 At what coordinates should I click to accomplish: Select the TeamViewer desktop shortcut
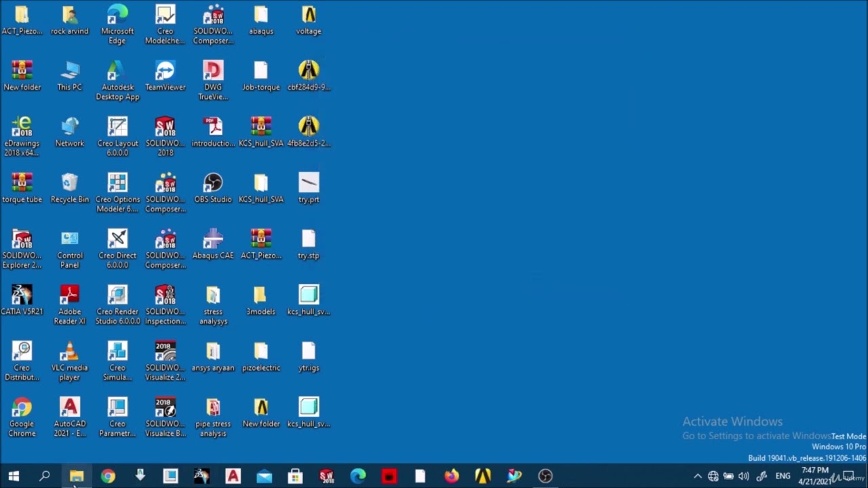(165, 75)
